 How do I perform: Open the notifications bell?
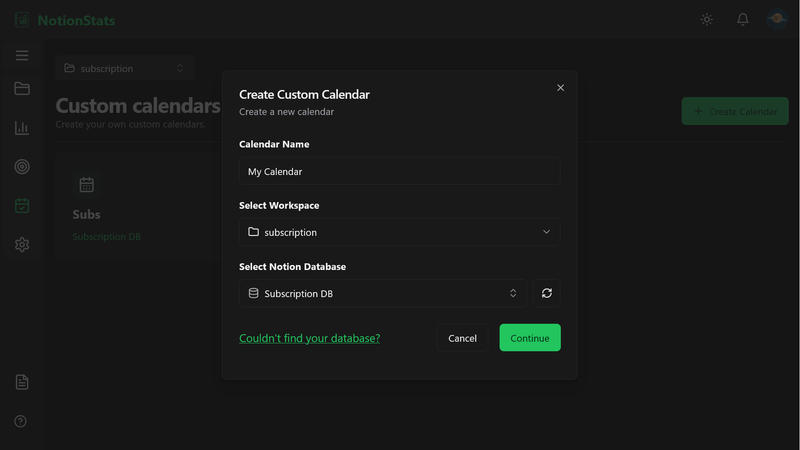pos(743,19)
